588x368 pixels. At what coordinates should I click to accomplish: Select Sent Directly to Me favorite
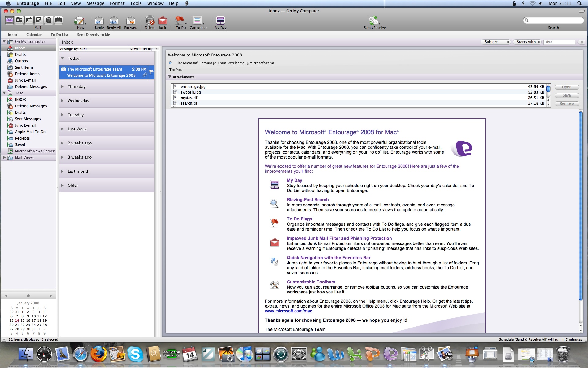pyautogui.click(x=93, y=35)
